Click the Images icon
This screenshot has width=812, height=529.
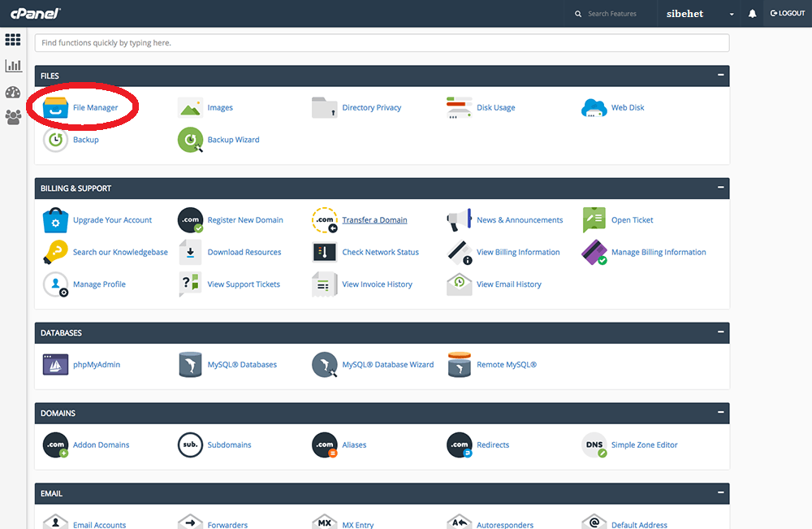[190, 107]
